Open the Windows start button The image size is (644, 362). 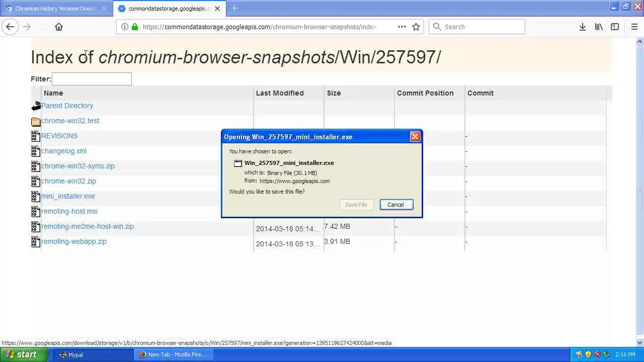coord(24,354)
